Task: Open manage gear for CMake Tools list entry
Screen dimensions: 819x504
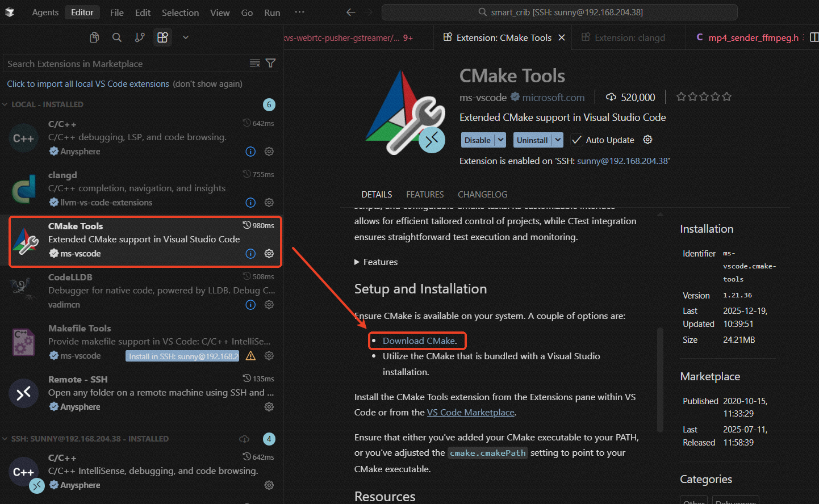Action: tap(269, 254)
